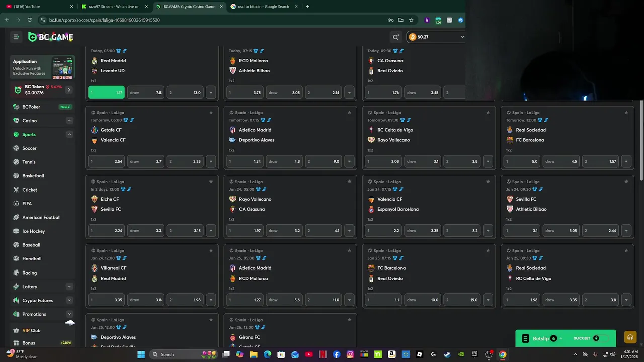Screen dimensions: 644x362
Task: Open the site search magnifier icon
Action: pos(396,37)
